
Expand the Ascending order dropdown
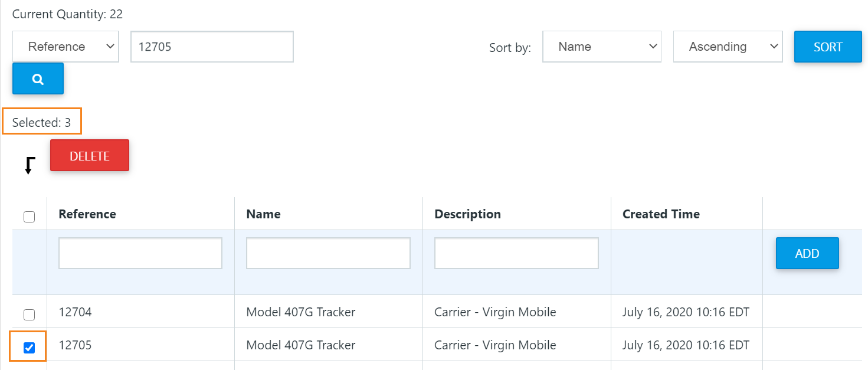click(728, 47)
